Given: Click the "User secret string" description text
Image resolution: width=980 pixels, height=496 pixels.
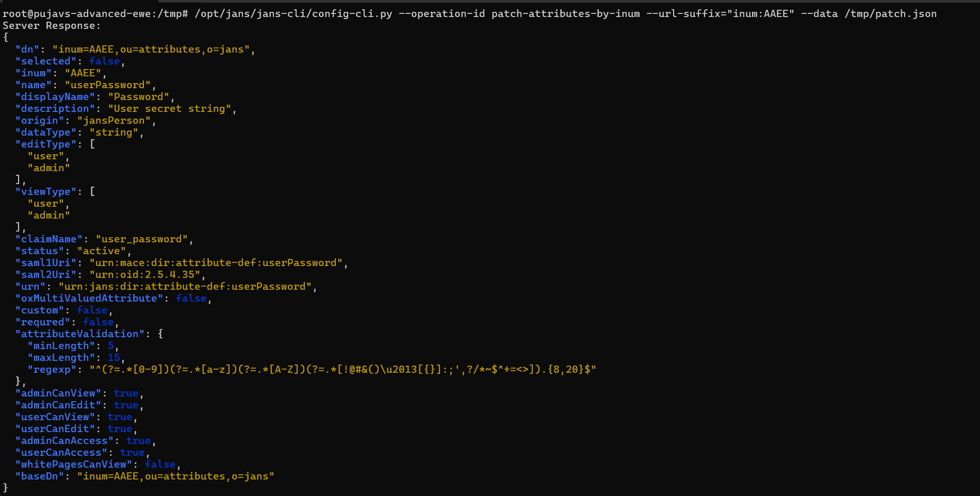Looking at the screenshot, I should [x=169, y=109].
